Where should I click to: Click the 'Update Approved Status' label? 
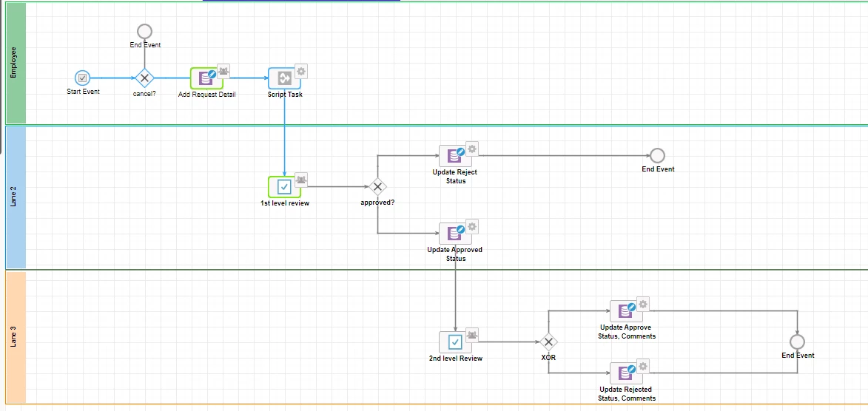(454, 254)
